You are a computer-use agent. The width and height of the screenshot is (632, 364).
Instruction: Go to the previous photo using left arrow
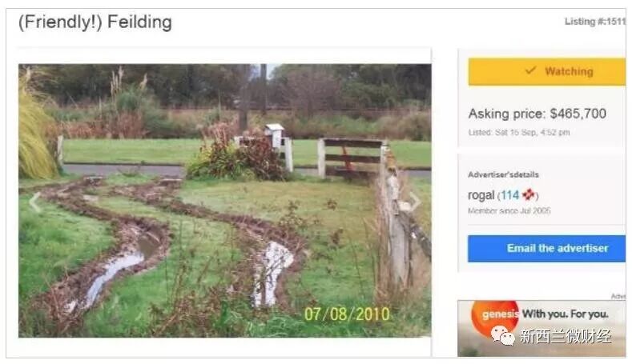click(35, 202)
